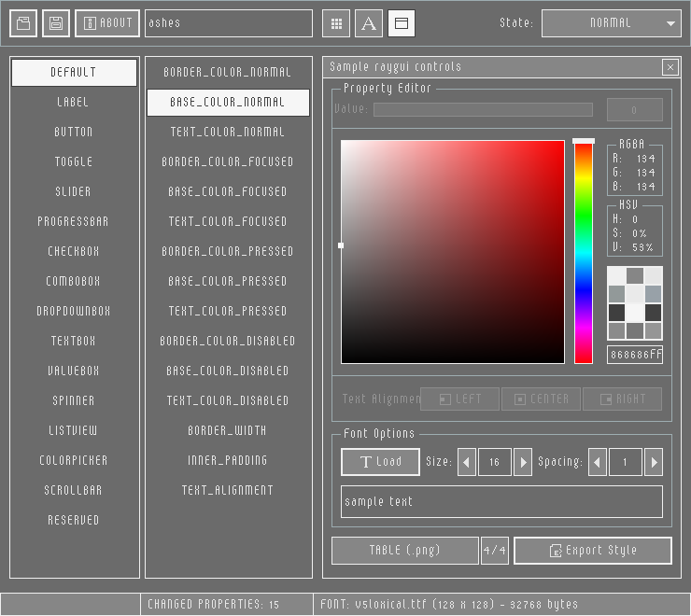Open the State dropdown showing NORMAL
The height and width of the screenshot is (616, 691).
coord(611,23)
